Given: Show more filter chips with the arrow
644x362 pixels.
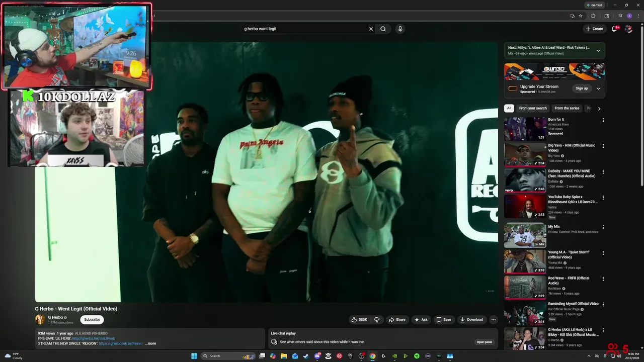Looking at the screenshot, I should (x=599, y=108).
